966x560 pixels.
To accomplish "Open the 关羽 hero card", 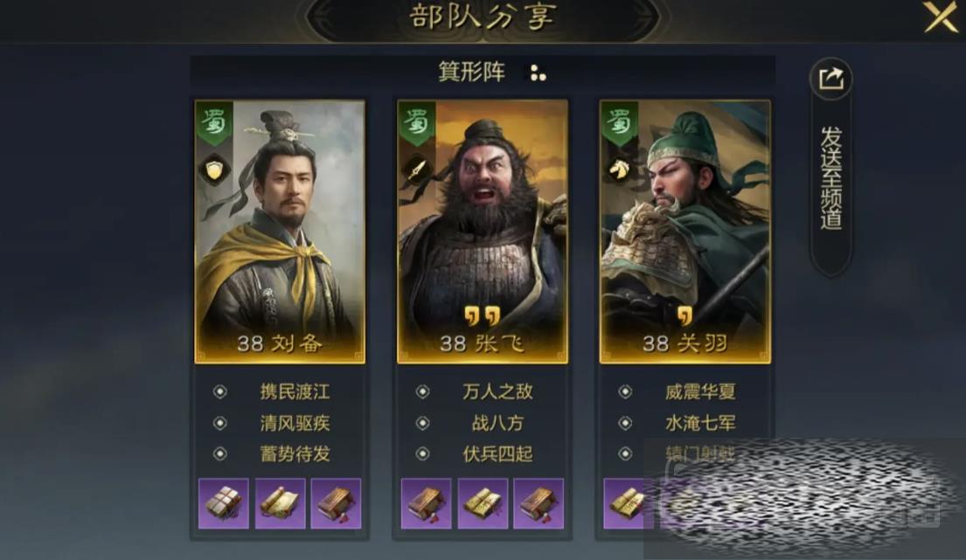I will click(685, 232).
